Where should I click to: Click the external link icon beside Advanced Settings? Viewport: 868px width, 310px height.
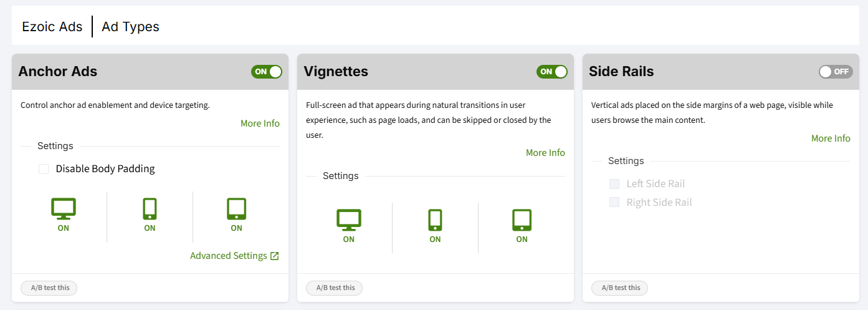(x=275, y=256)
